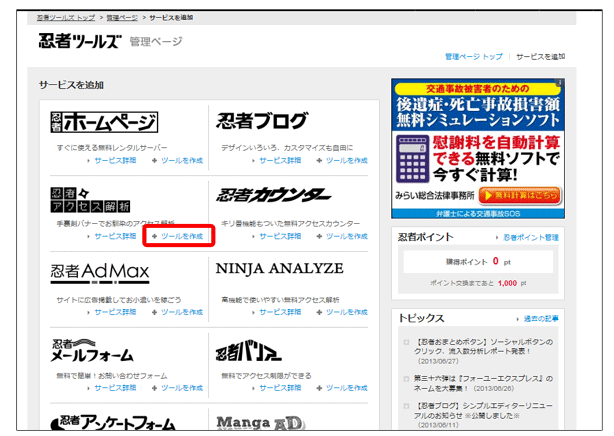
Task: Click ツールを作成 for 忍者メールフォーム
Action: click(182, 388)
